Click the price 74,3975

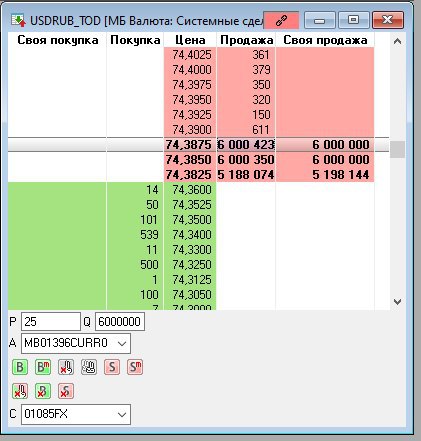point(192,85)
